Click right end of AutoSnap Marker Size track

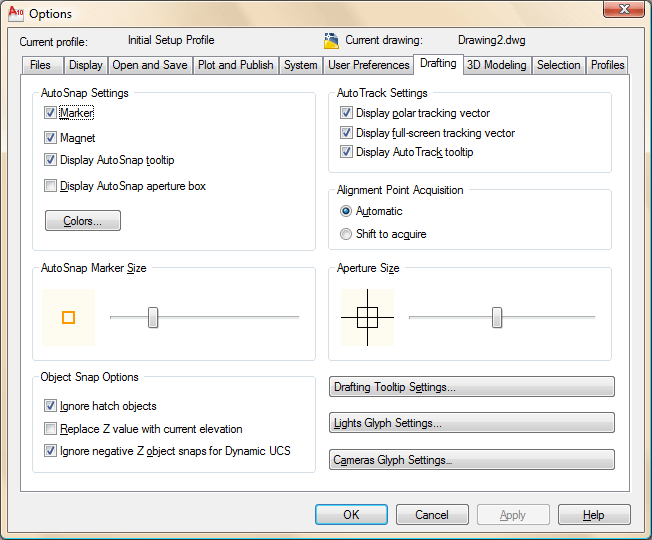pos(296,317)
